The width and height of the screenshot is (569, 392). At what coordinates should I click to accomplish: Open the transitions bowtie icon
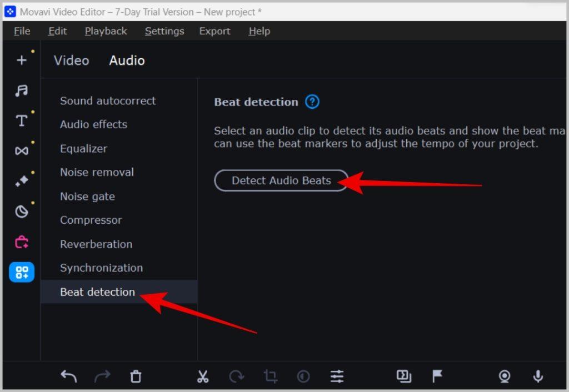tap(22, 150)
